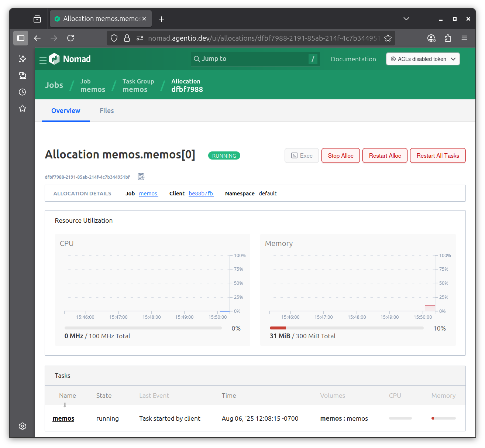Open client be88b7fb link
This screenshot has height=448, width=485.
[201, 194]
